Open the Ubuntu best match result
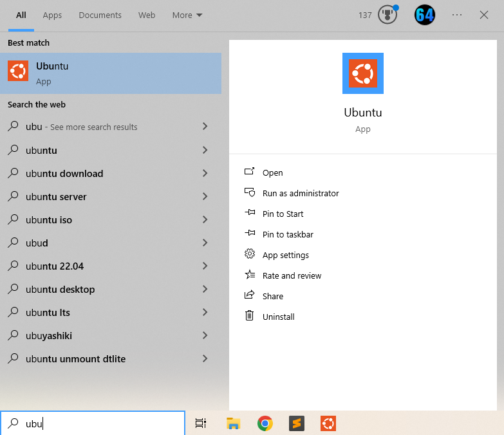 [111, 73]
